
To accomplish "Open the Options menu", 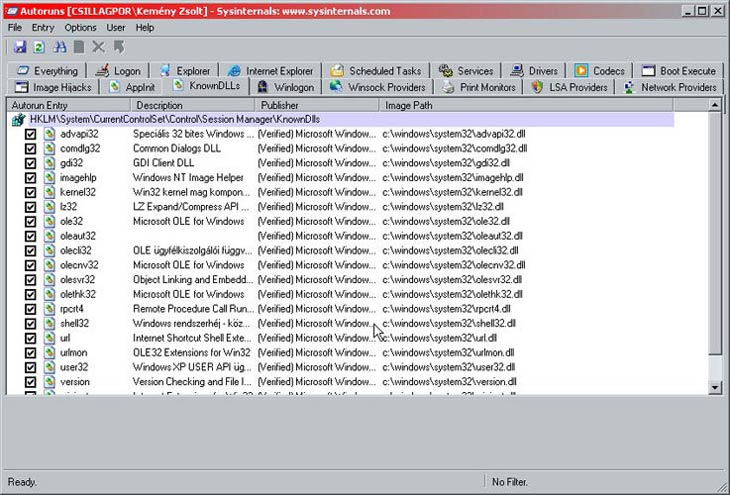I will 81,28.
